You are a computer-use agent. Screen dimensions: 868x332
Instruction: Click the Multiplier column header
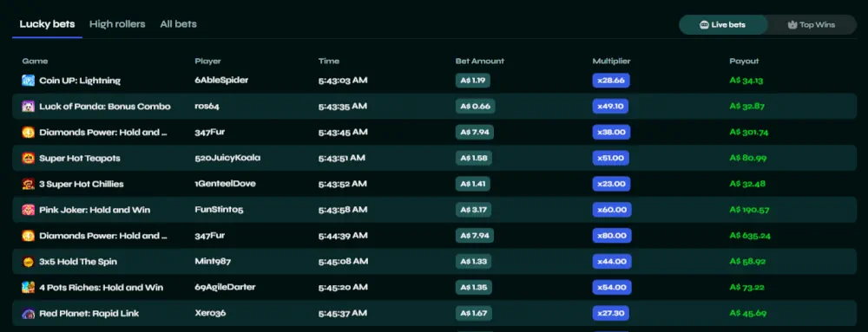coord(611,62)
